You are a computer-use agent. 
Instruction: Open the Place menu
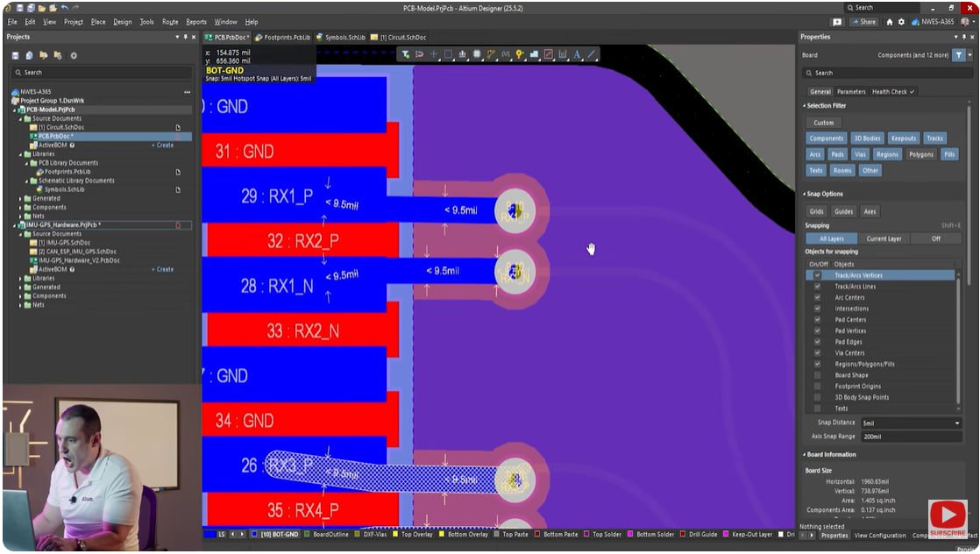[98, 22]
